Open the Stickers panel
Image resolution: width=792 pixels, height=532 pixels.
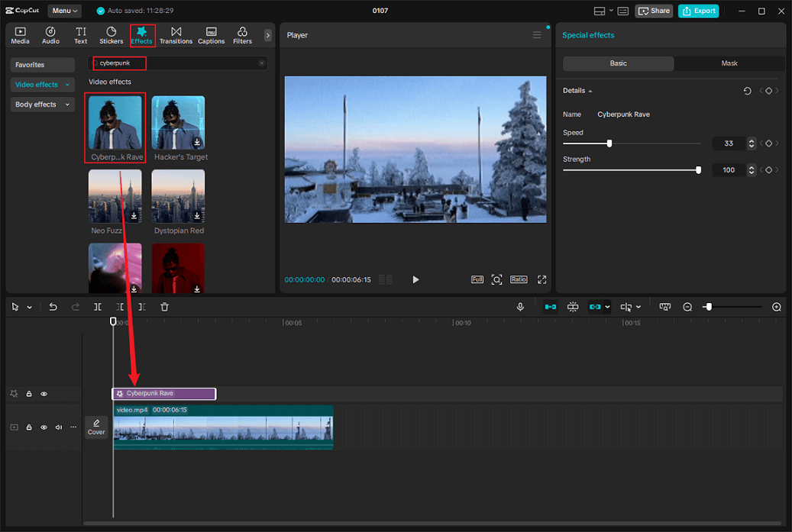[111, 34]
